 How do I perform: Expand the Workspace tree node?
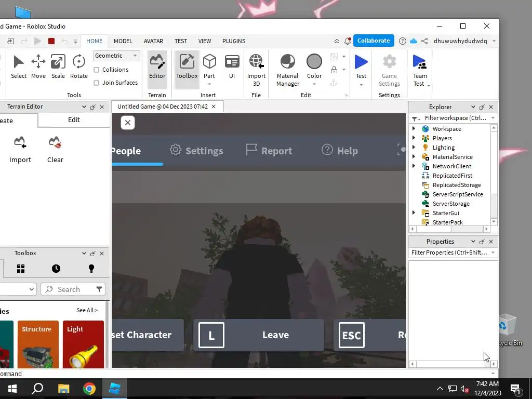pos(414,129)
